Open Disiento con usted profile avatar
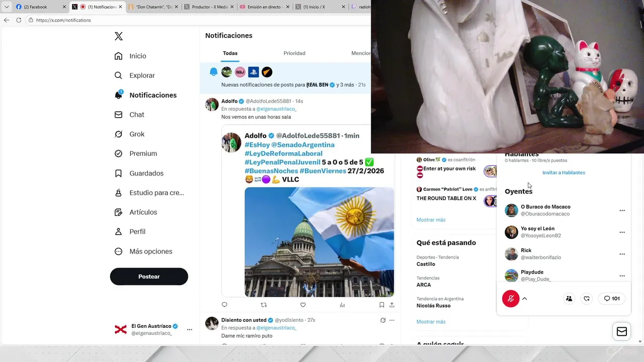The image size is (644, 362). click(x=212, y=323)
